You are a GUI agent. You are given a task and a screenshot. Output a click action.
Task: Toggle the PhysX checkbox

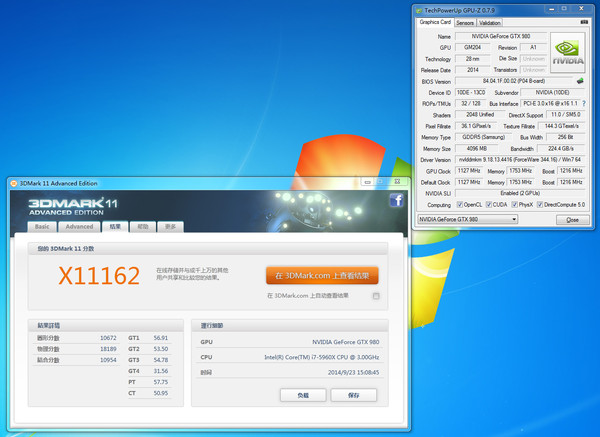(x=515, y=205)
